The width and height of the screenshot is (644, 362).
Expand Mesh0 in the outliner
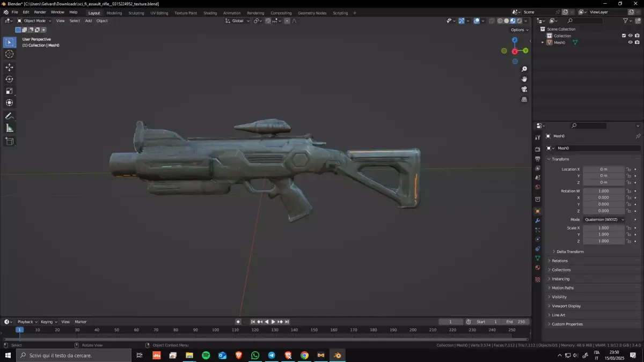tap(543, 42)
